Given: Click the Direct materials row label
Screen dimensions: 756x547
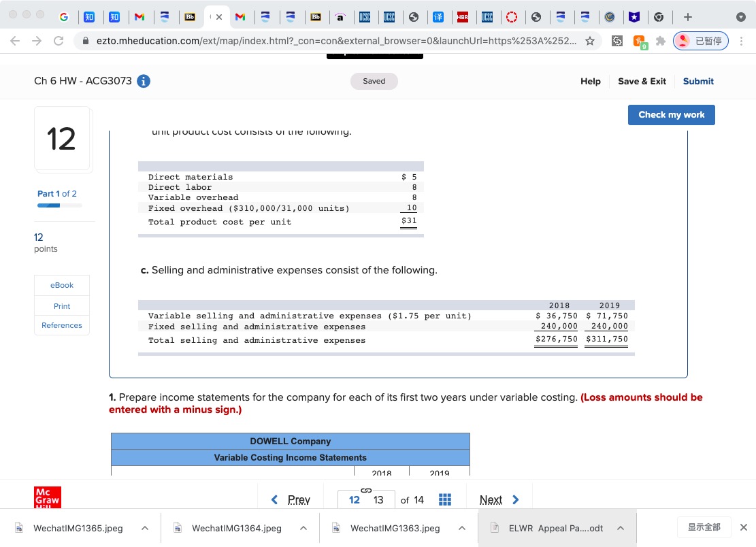Looking at the screenshot, I should [x=191, y=177].
